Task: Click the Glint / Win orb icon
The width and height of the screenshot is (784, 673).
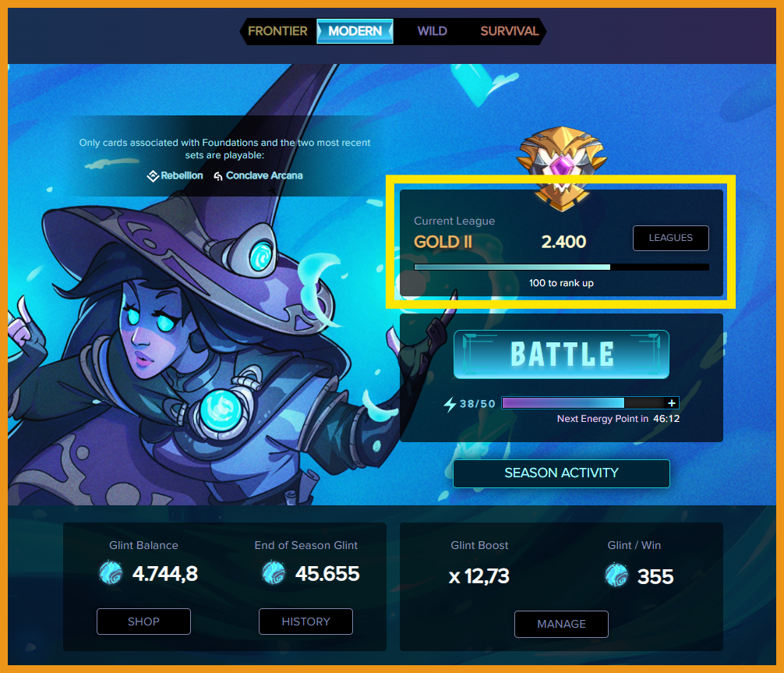Action: [x=616, y=575]
